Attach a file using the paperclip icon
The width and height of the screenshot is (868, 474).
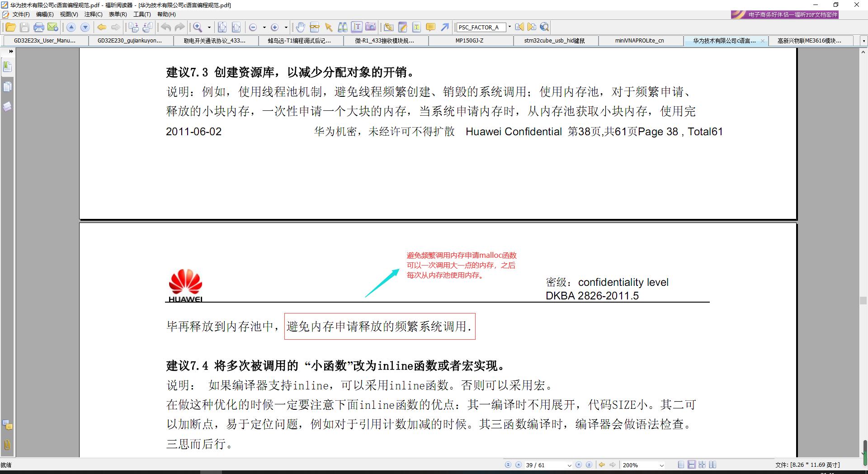click(389, 27)
